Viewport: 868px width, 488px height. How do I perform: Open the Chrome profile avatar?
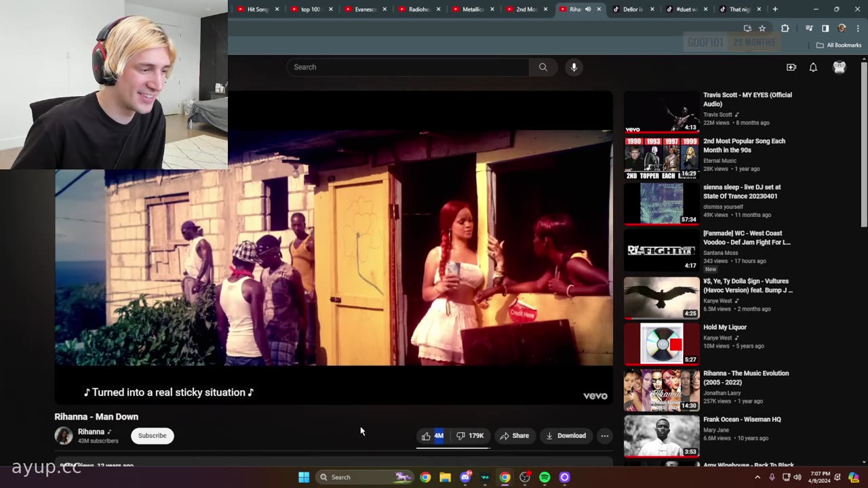click(x=842, y=28)
